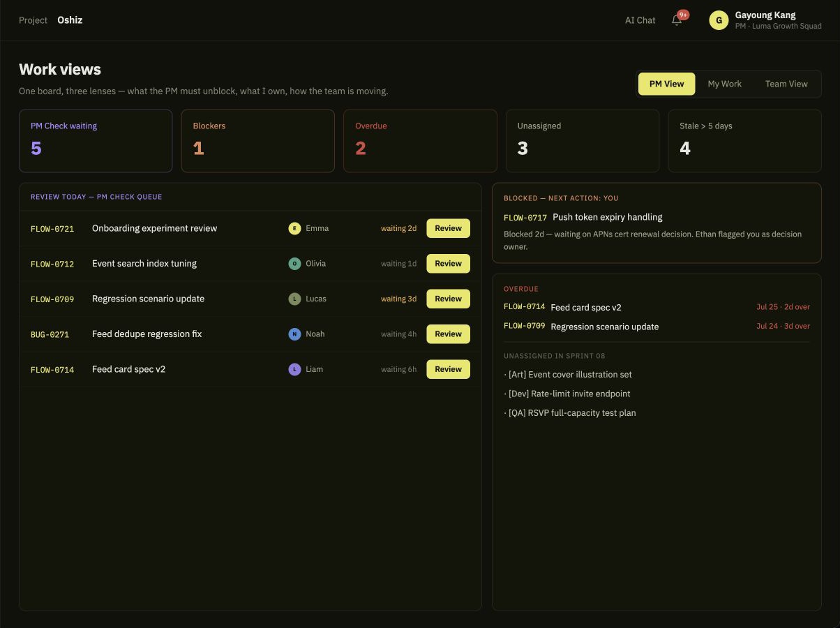Viewport: 840px width, 628px height.
Task: Click the 9+ notification badge
Action: pyautogui.click(x=683, y=15)
